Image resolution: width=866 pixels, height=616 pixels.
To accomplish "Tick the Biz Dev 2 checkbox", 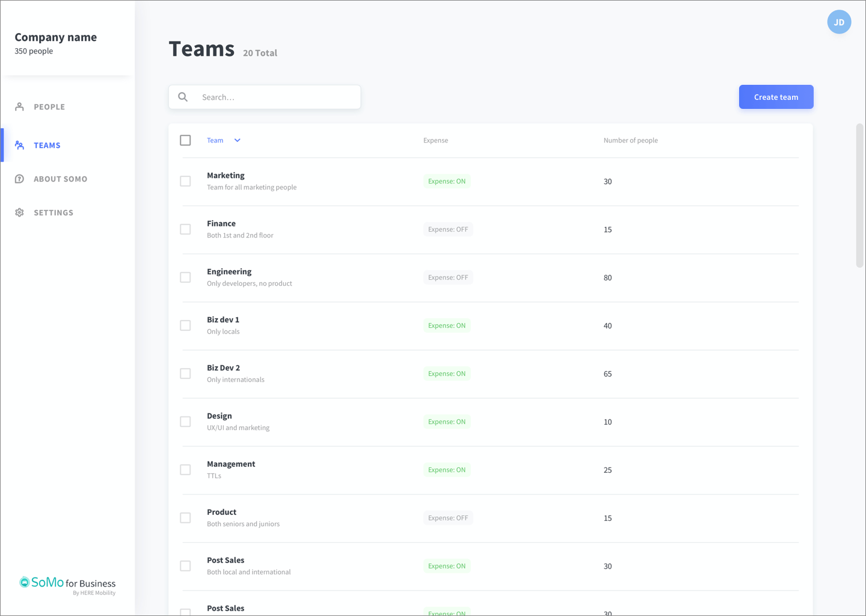I will [185, 374].
